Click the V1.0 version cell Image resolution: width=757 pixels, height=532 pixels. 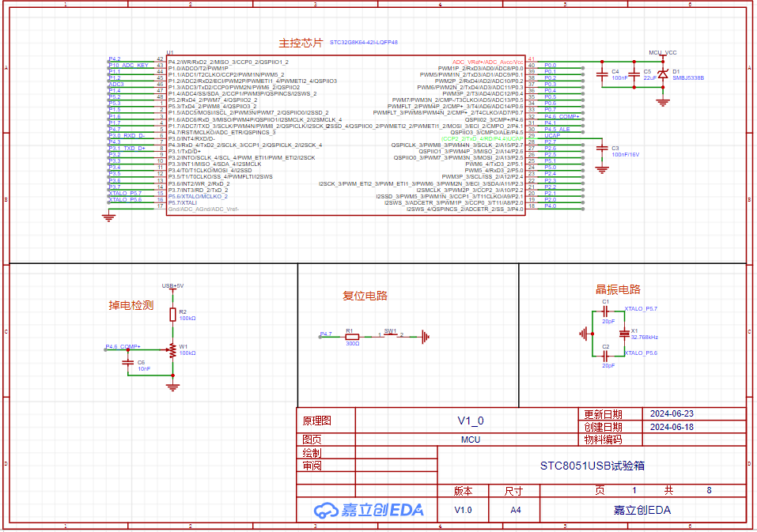[x=463, y=510]
